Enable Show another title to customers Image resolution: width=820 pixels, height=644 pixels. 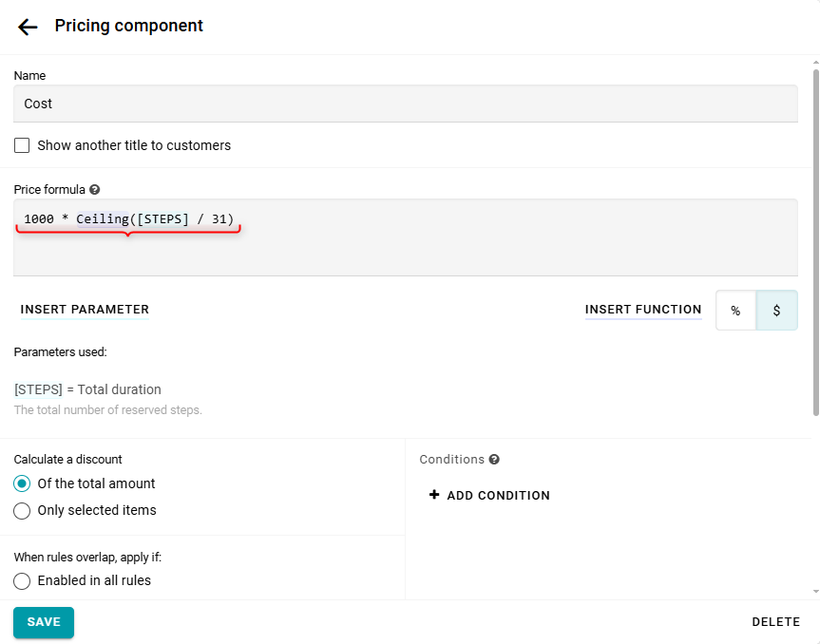tap(22, 145)
